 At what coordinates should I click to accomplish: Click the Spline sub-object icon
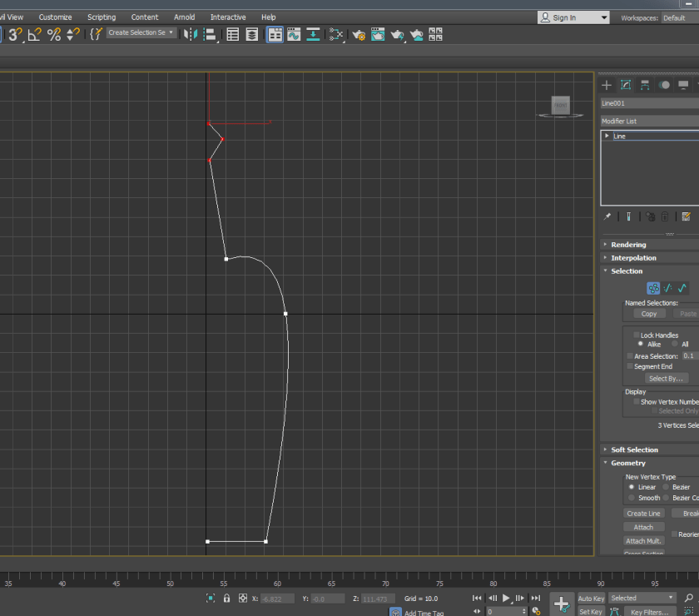point(682,288)
